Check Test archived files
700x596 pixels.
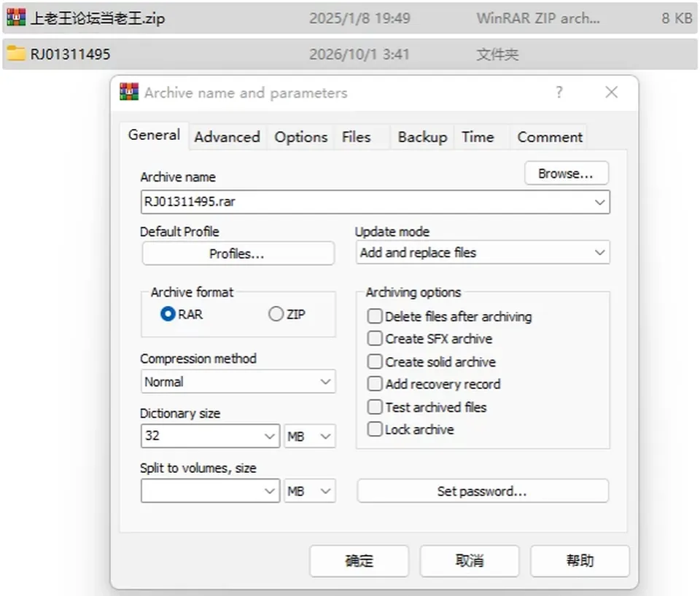point(375,407)
